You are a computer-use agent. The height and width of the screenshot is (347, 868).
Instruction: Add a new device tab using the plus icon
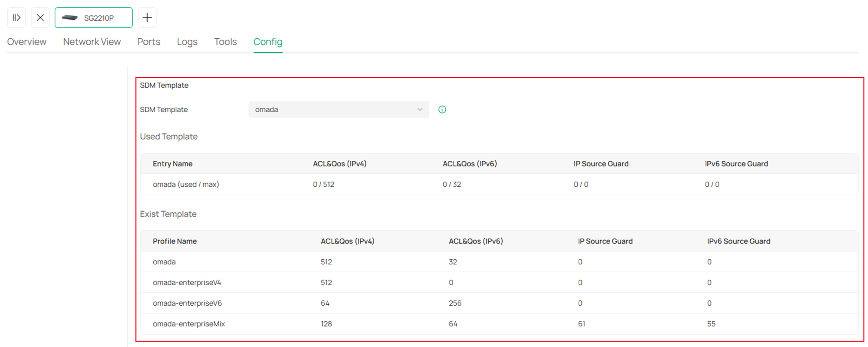pos(147,18)
